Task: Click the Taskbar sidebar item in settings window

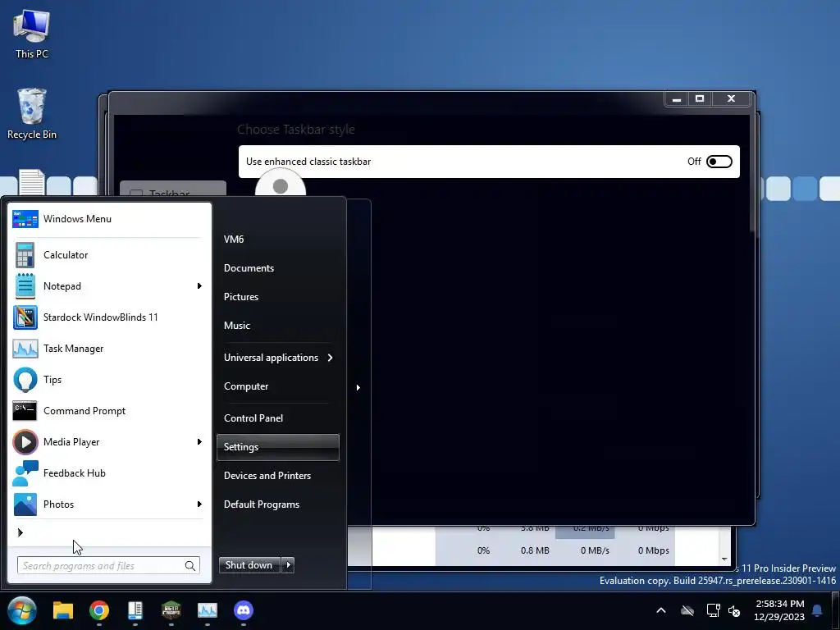Action: pyautogui.click(x=172, y=190)
